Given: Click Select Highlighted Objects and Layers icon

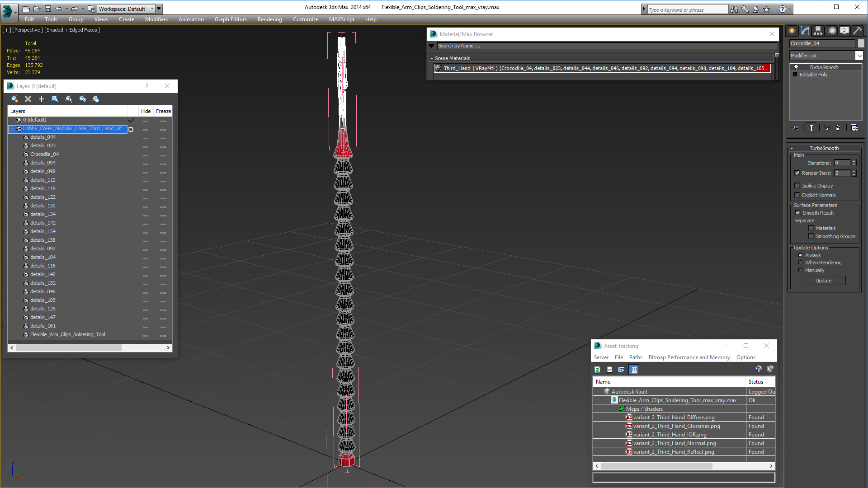Looking at the screenshot, I should click(x=55, y=99).
